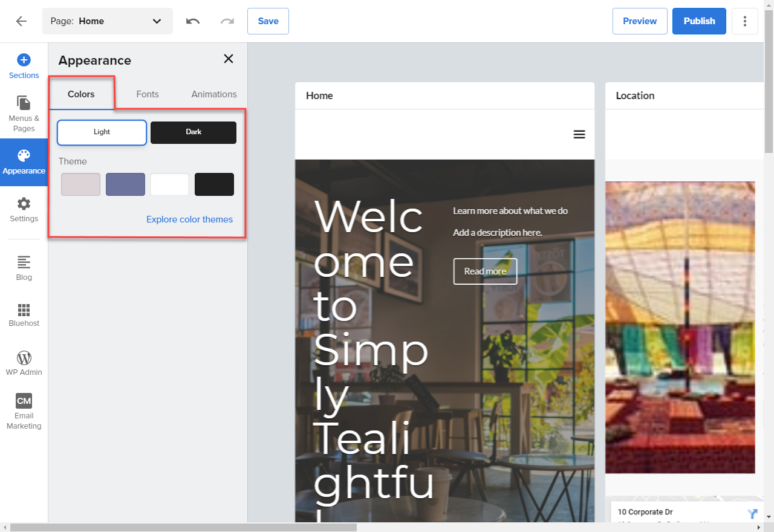Open the Page Home dropdown
The image size is (774, 532).
[108, 21]
